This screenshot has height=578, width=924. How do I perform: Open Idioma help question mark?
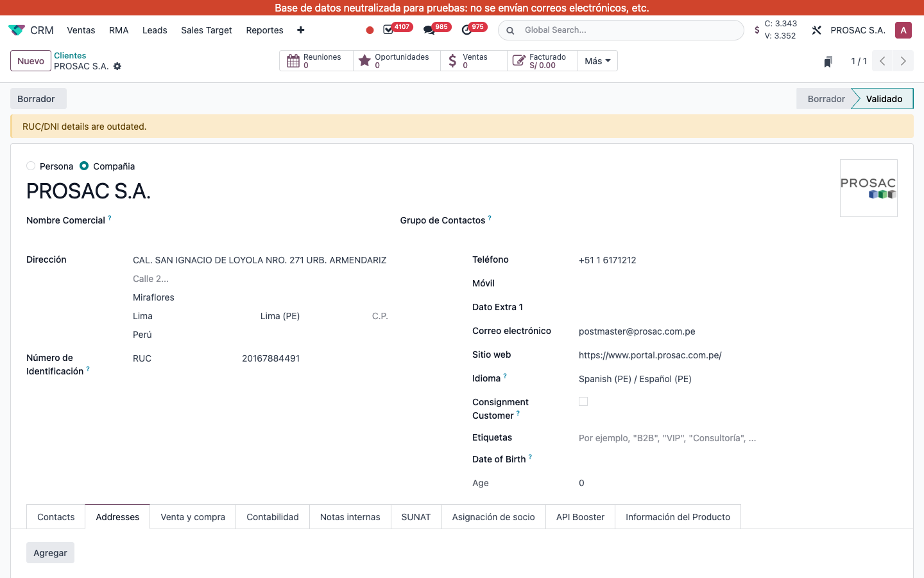click(505, 376)
